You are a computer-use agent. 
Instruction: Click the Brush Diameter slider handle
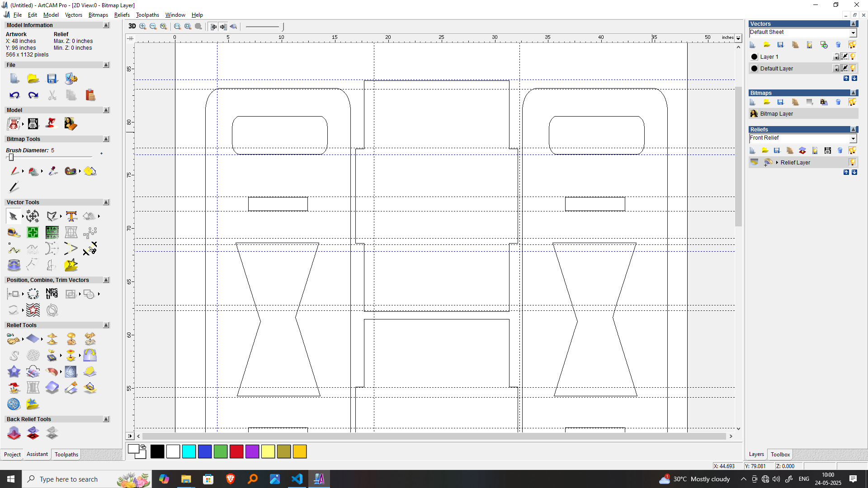(x=11, y=157)
